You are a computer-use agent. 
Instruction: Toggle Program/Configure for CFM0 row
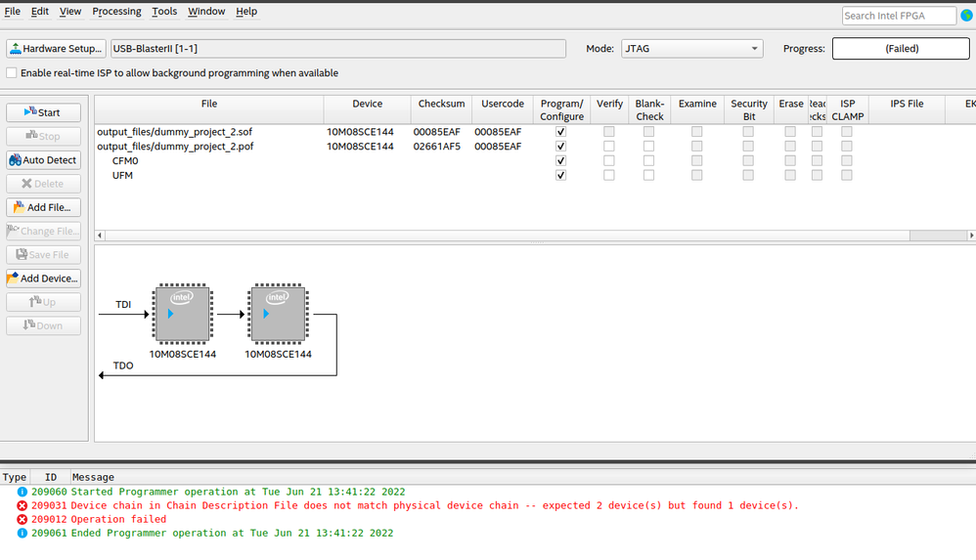coord(560,161)
